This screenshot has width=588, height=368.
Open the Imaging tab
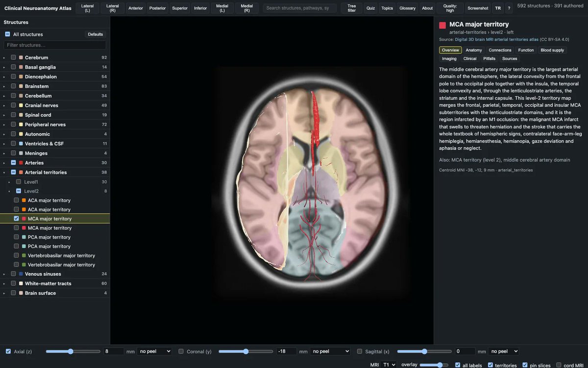click(x=449, y=58)
